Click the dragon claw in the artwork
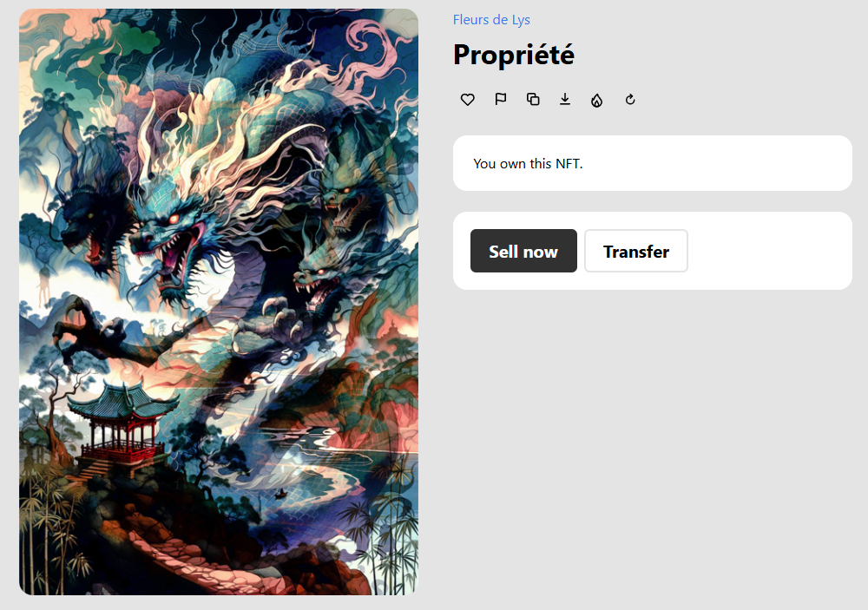This screenshot has height=610, width=868. (83, 326)
